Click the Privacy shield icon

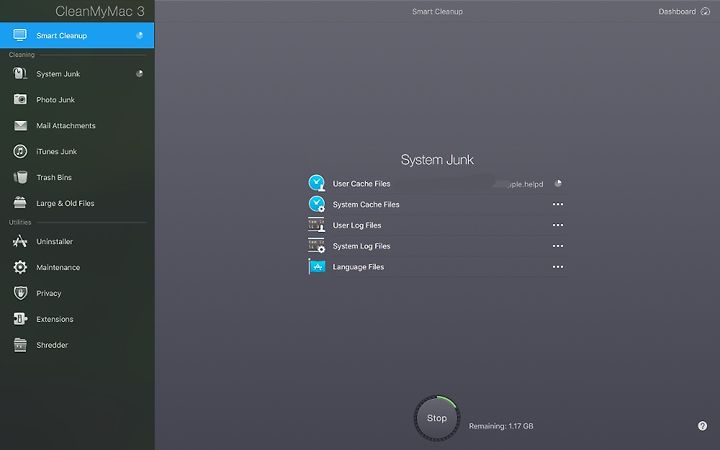(x=20, y=293)
